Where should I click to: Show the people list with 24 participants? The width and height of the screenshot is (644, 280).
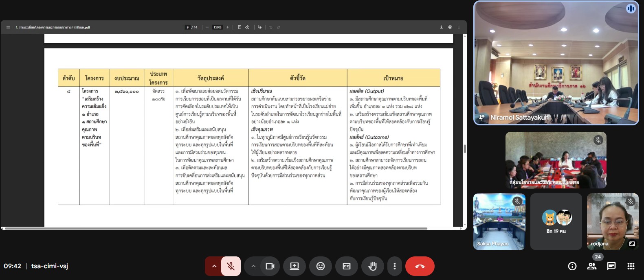tap(592, 266)
